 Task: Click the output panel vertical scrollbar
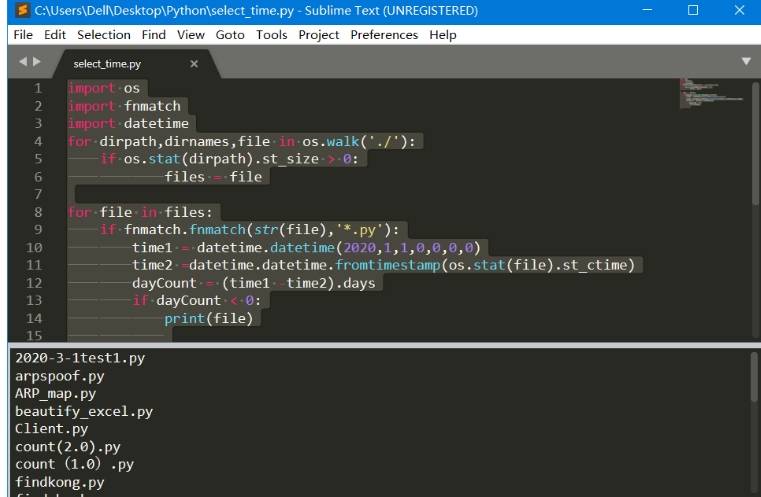point(754,377)
